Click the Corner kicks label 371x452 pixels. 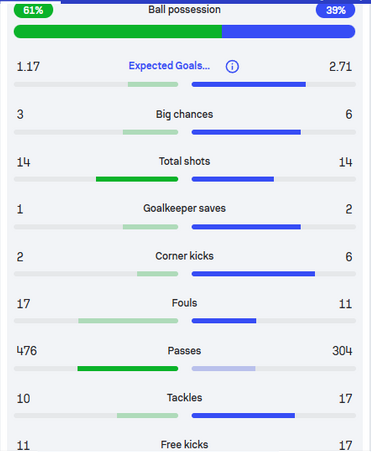184,256
